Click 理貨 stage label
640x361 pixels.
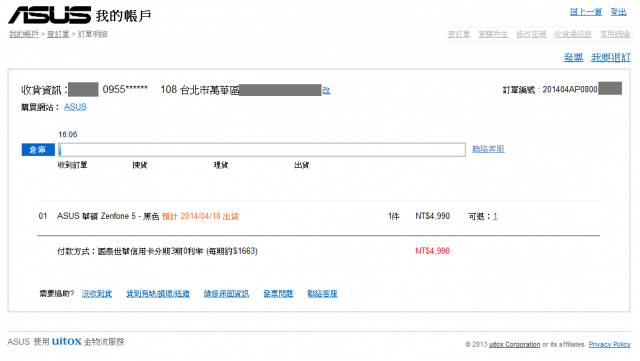click(x=221, y=165)
